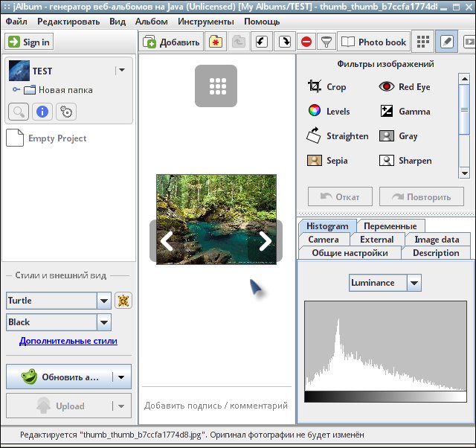Image resolution: width=476 pixels, height=448 pixels.
Task: Open the Camera tab
Action: (324, 240)
